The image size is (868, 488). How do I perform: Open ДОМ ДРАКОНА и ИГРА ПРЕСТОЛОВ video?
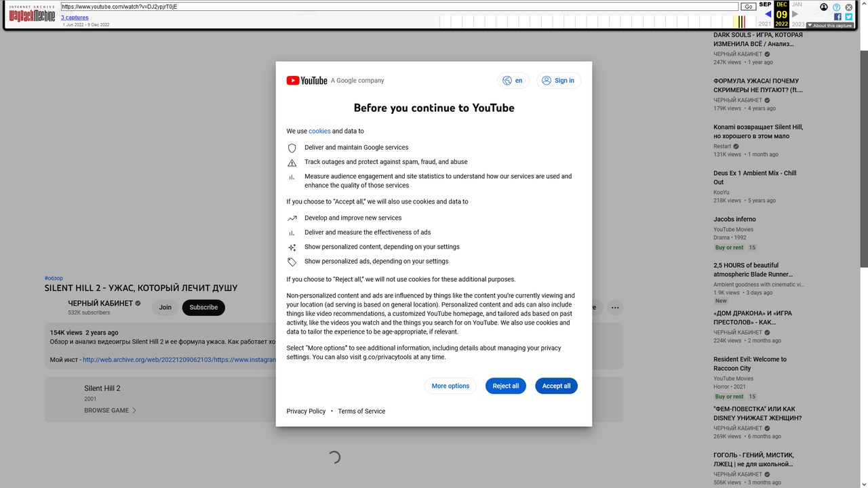(x=753, y=318)
